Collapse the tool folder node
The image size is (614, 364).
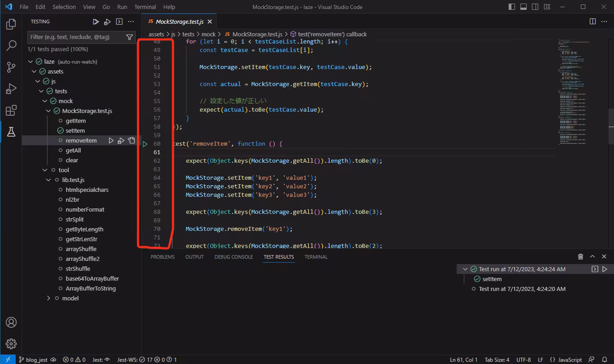pyautogui.click(x=45, y=170)
